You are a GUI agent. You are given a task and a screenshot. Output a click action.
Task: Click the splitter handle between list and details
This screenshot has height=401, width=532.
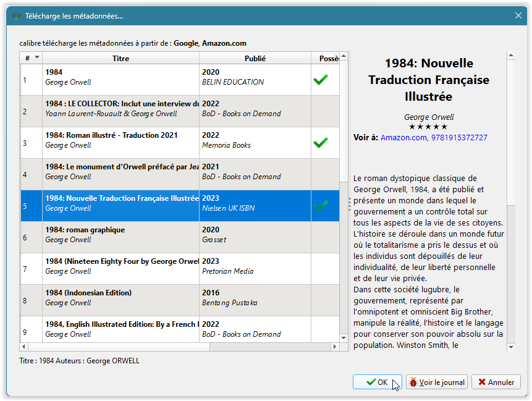349,204
